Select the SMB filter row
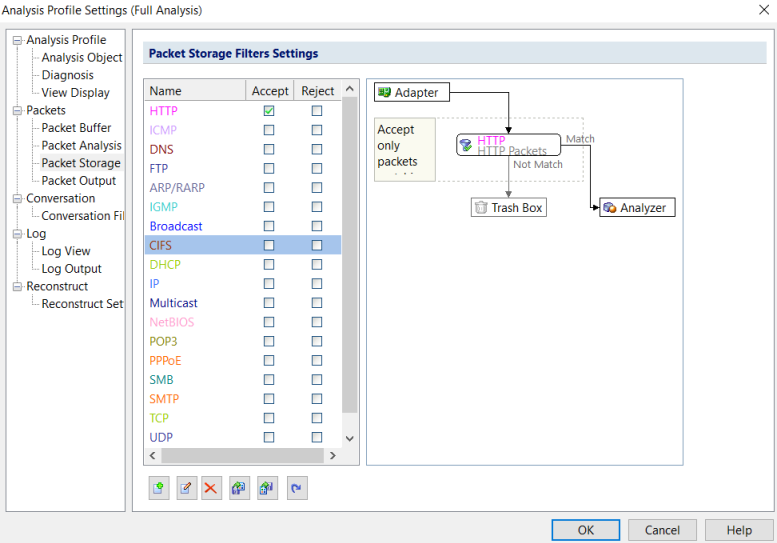The width and height of the screenshot is (777, 543). [243, 380]
